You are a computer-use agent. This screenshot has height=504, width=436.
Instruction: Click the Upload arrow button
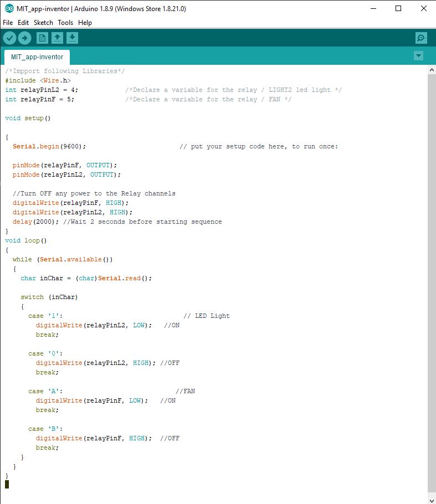(x=24, y=38)
